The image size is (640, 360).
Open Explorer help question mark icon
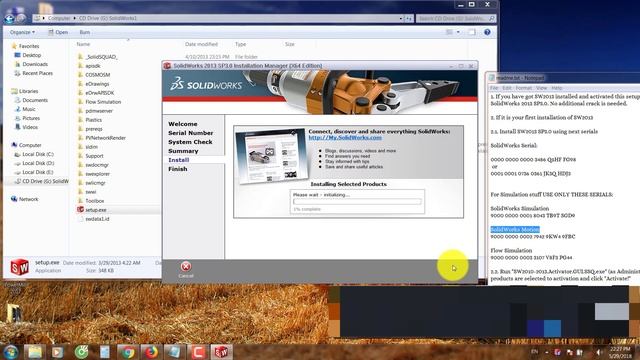pos(487,32)
